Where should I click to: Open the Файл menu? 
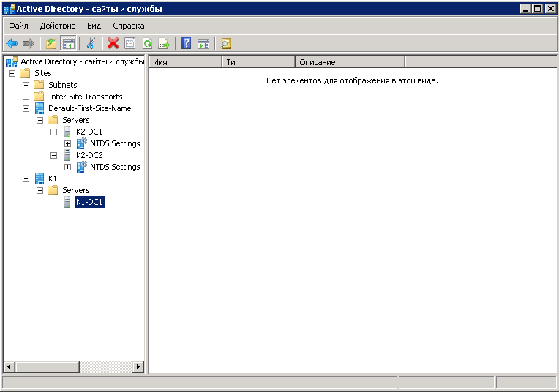pyautogui.click(x=18, y=26)
